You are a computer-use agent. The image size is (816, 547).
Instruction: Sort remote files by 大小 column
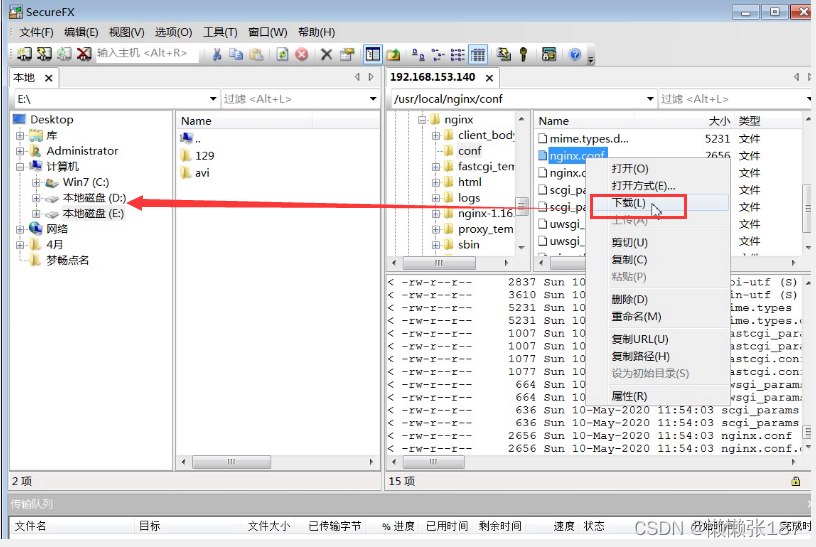[719, 121]
